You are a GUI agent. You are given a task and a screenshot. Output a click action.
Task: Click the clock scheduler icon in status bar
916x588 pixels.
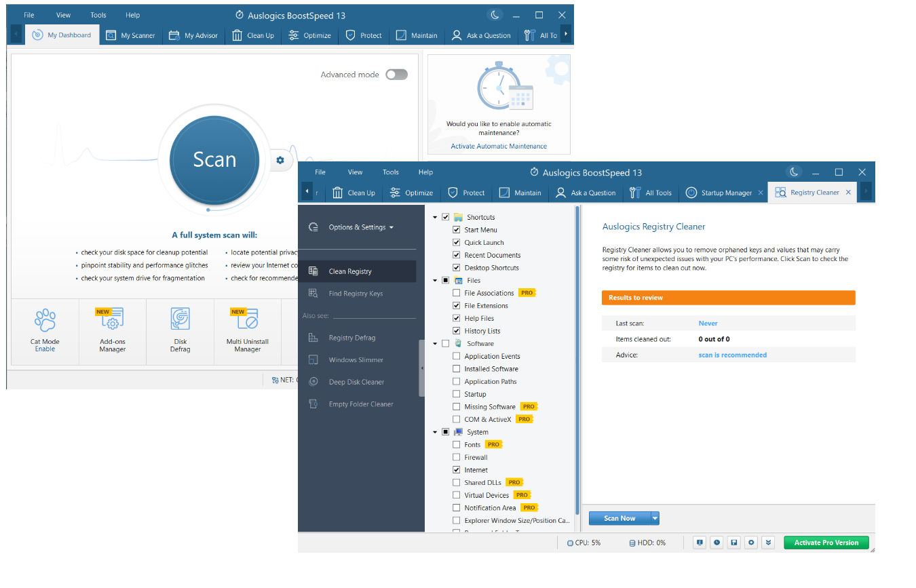coord(717,543)
